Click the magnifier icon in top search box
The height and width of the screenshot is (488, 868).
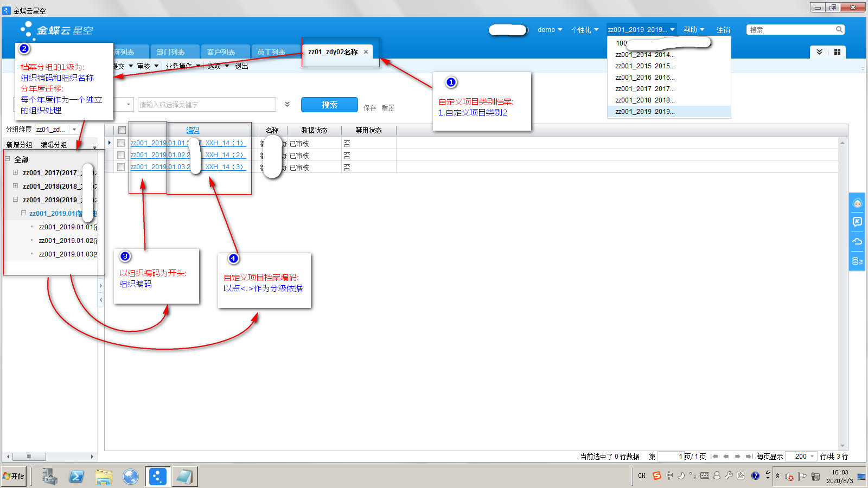point(839,30)
